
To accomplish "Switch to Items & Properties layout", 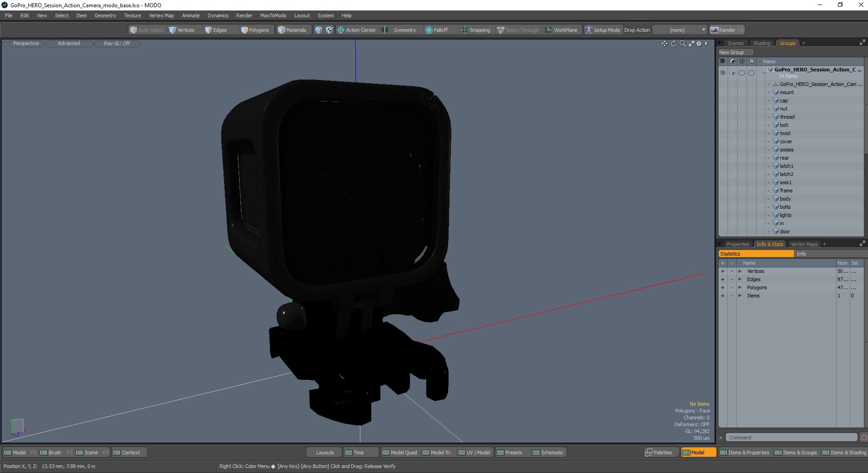I will click(x=744, y=453).
